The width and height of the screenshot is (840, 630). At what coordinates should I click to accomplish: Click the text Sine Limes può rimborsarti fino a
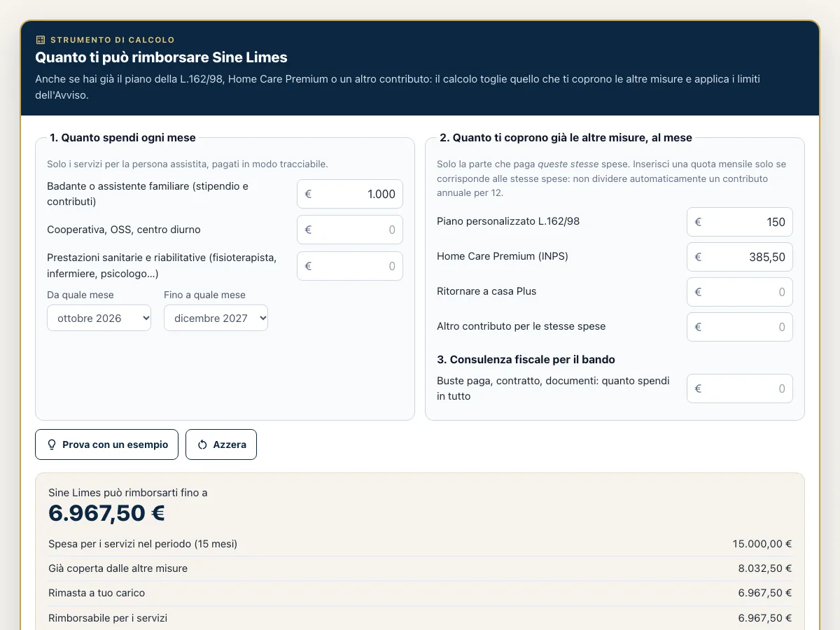click(x=128, y=493)
